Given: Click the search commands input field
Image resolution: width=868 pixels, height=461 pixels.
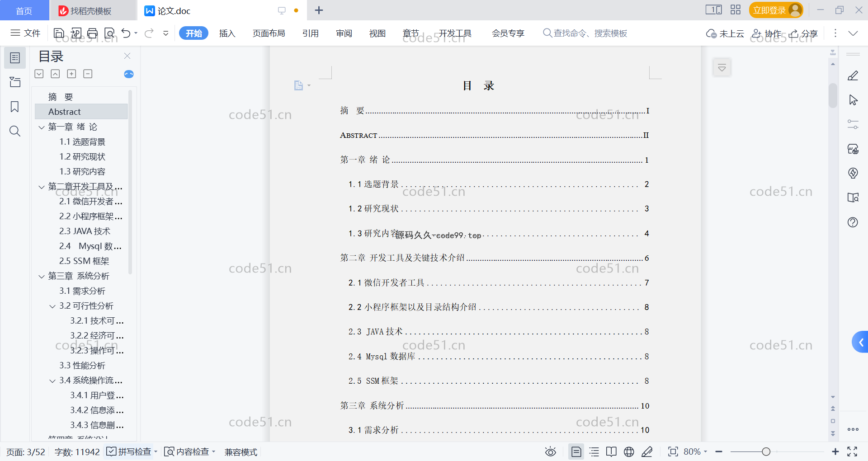Looking at the screenshot, I should 585,33.
